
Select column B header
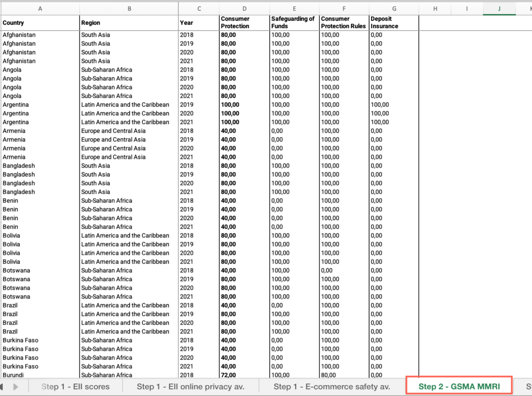[129, 9]
